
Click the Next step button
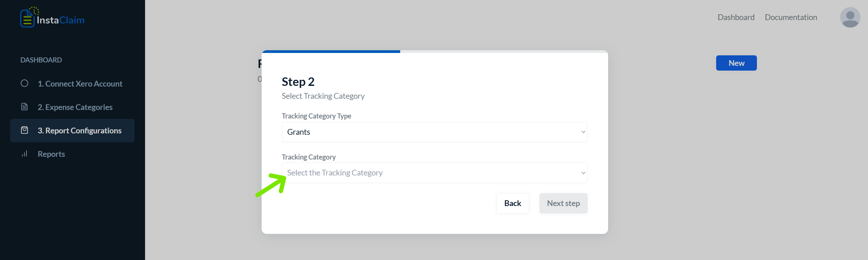(563, 203)
